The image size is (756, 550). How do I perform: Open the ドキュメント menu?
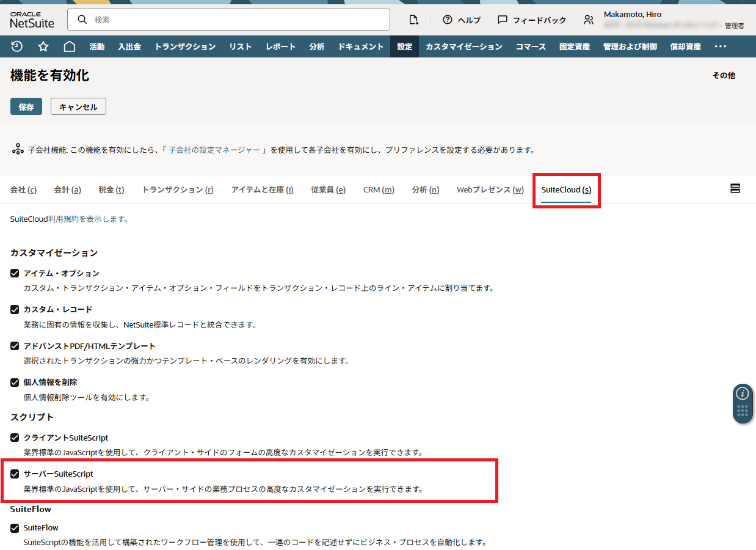click(361, 46)
